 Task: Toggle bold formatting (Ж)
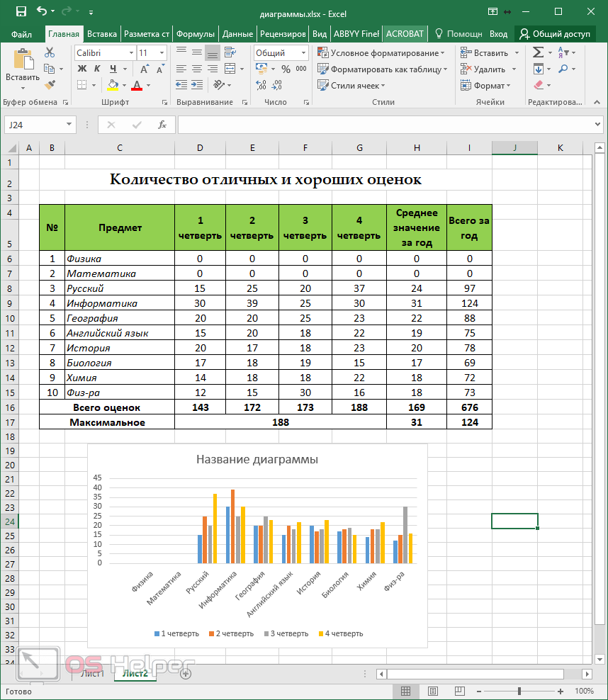tap(81, 69)
